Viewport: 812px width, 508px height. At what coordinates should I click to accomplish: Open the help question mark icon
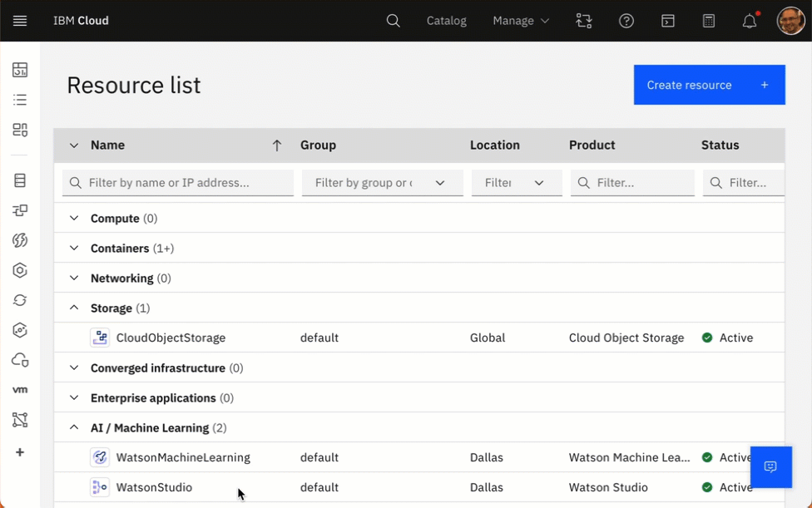(x=626, y=21)
